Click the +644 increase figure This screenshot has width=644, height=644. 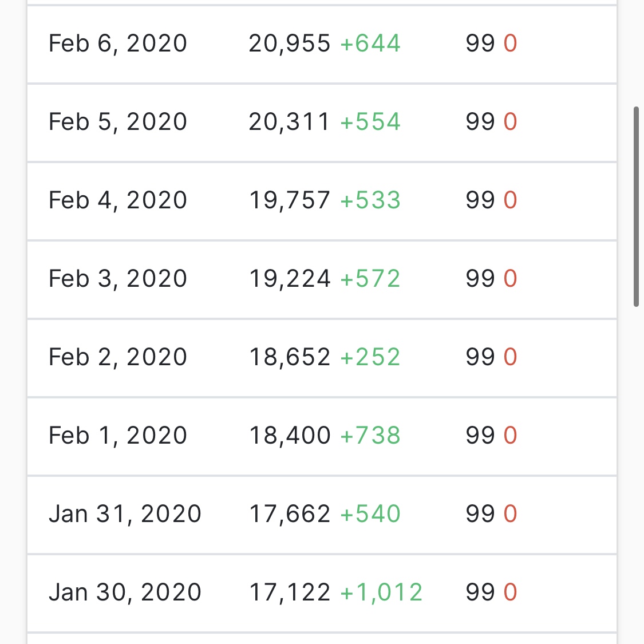[370, 44]
